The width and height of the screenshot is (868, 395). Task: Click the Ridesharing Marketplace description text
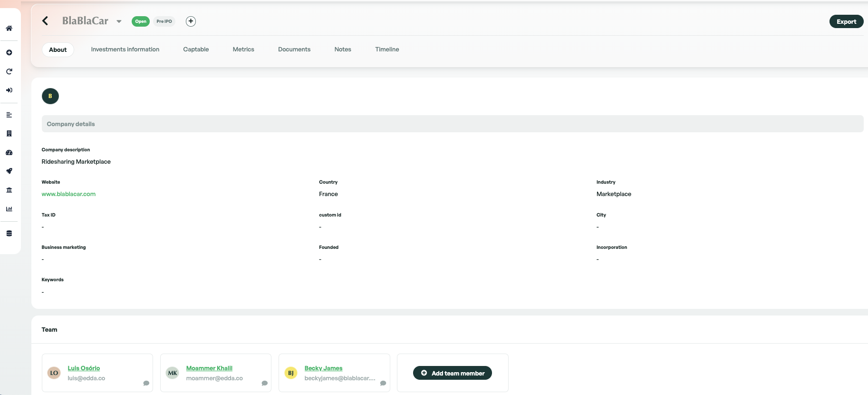pyautogui.click(x=76, y=162)
